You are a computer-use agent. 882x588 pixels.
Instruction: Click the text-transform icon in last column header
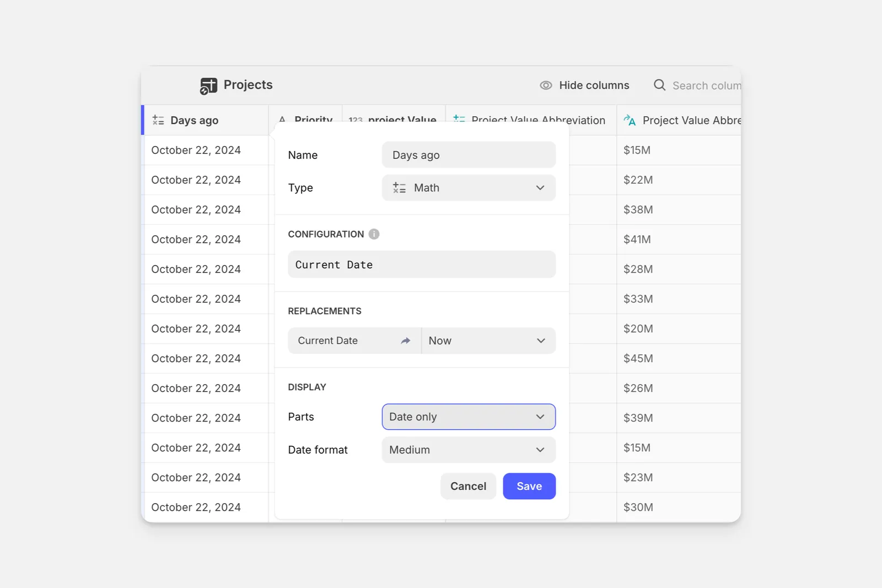pyautogui.click(x=630, y=120)
